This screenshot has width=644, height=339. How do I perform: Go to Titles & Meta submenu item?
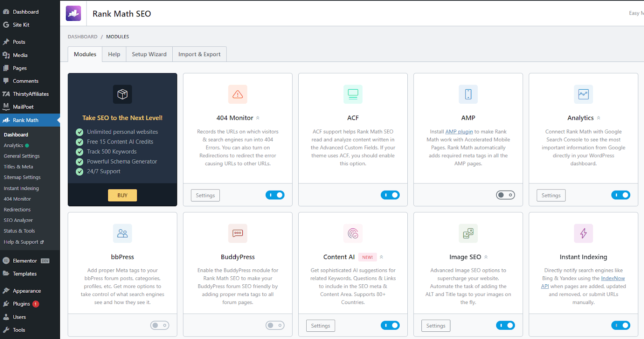coord(19,166)
